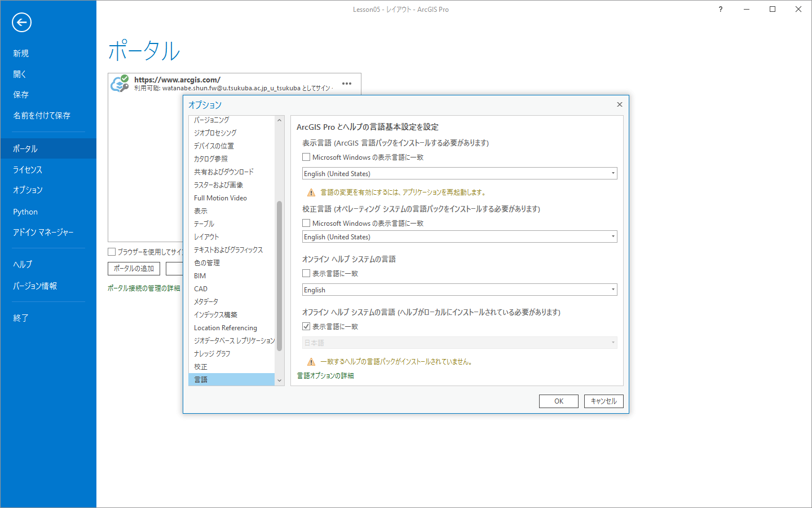This screenshot has width=812, height=508.
Task: Select the portal https://www.arcgis.com/ entry
Action: pyautogui.click(x=234, y=84)
